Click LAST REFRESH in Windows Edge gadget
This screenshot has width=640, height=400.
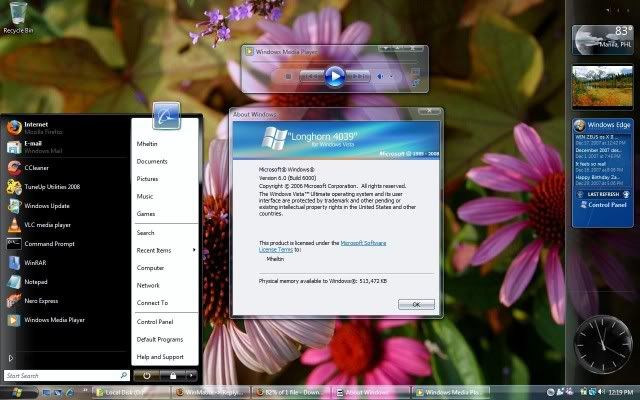603,194
